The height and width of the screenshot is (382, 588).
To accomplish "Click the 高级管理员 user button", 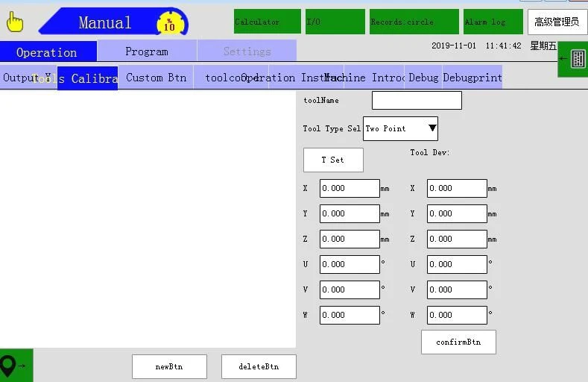I will [x=557, y=22].
